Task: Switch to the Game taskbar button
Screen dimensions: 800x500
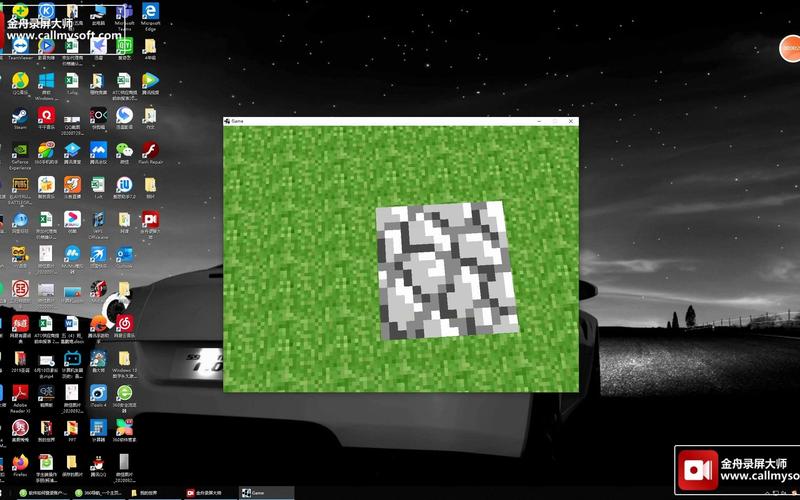Action: [x=266, y=493]
